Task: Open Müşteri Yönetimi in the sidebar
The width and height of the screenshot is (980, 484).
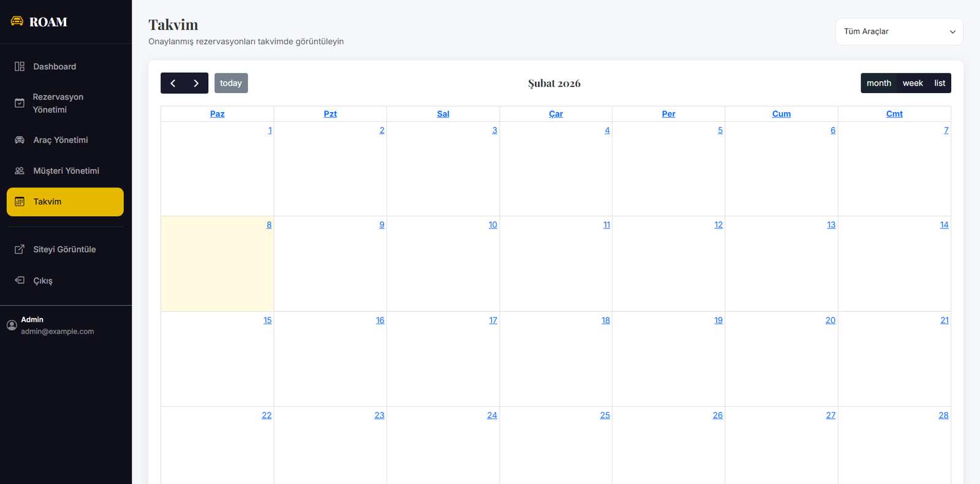Action: pos(66,171)
